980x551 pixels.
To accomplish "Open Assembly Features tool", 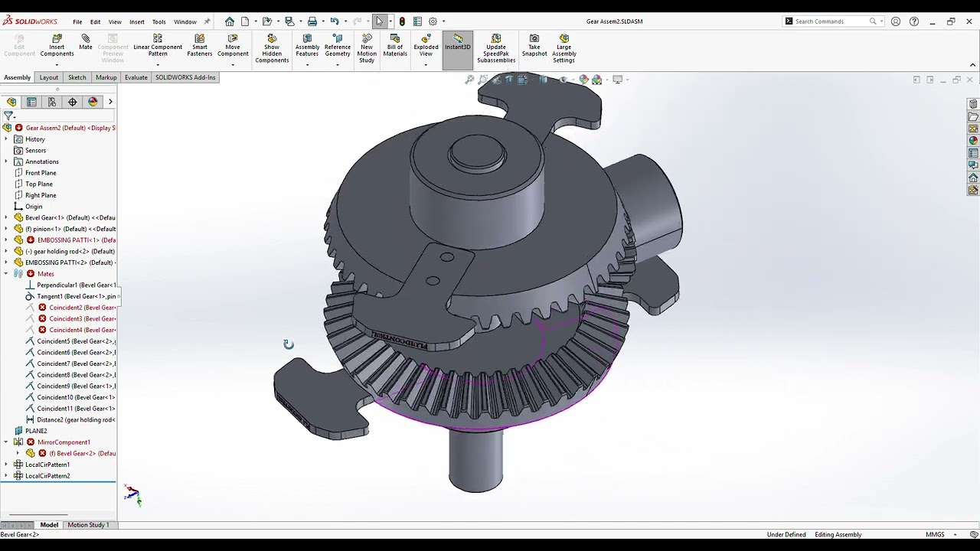I will pyautogui.click(x=307, y=46).
